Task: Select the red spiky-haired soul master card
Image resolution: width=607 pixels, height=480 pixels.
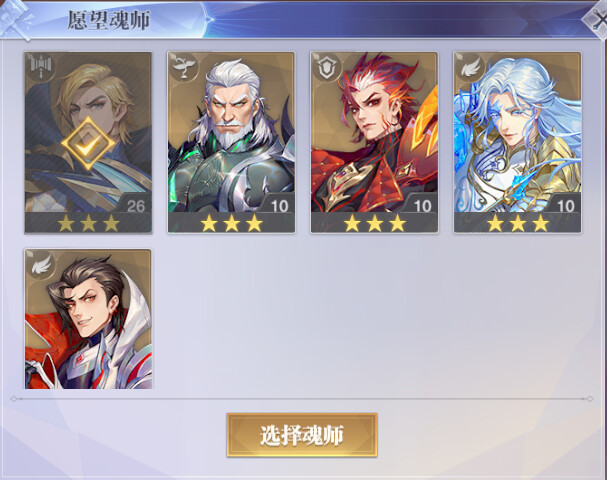Action: pos(374,142)
